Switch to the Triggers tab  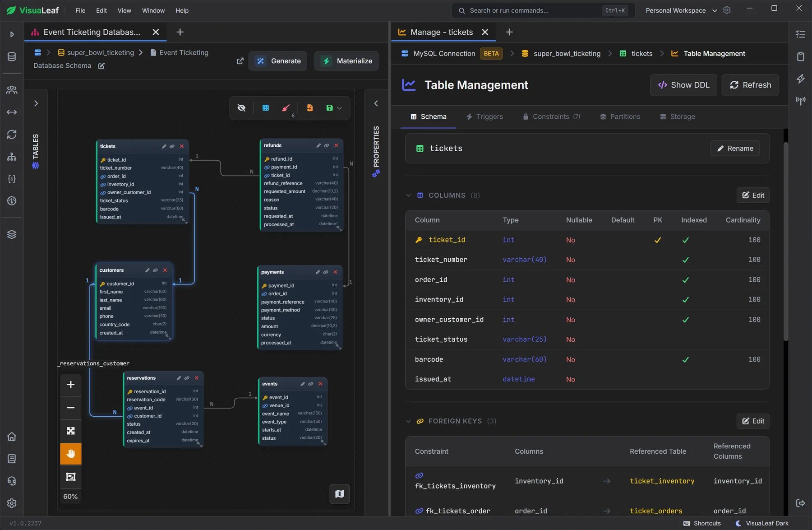pyautogui.click(x=484, y=116)
